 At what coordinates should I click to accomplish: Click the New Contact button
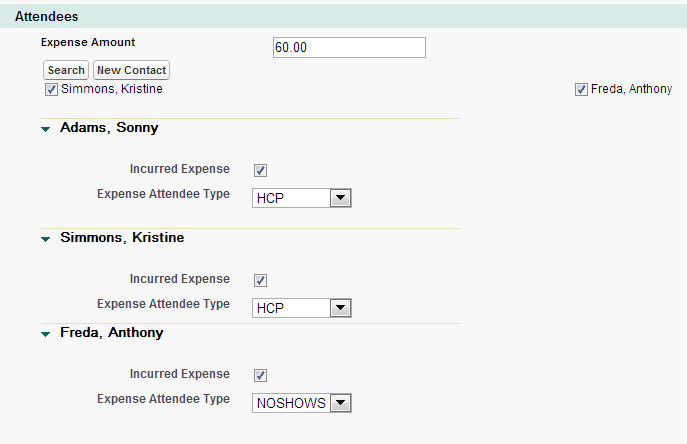tap(132, 70)
